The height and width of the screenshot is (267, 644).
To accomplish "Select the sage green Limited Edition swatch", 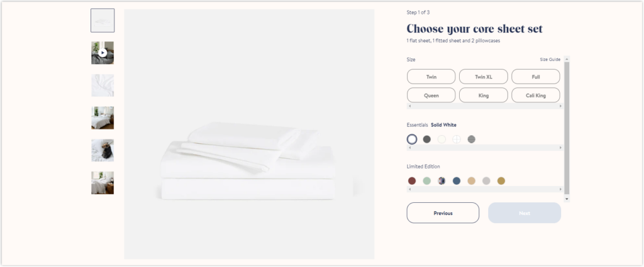I will point(427,181).
